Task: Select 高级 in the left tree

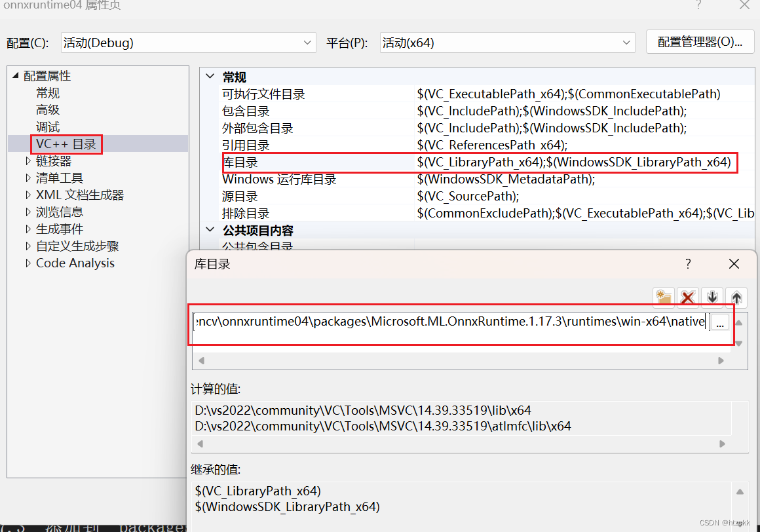Action: (47, 109)
